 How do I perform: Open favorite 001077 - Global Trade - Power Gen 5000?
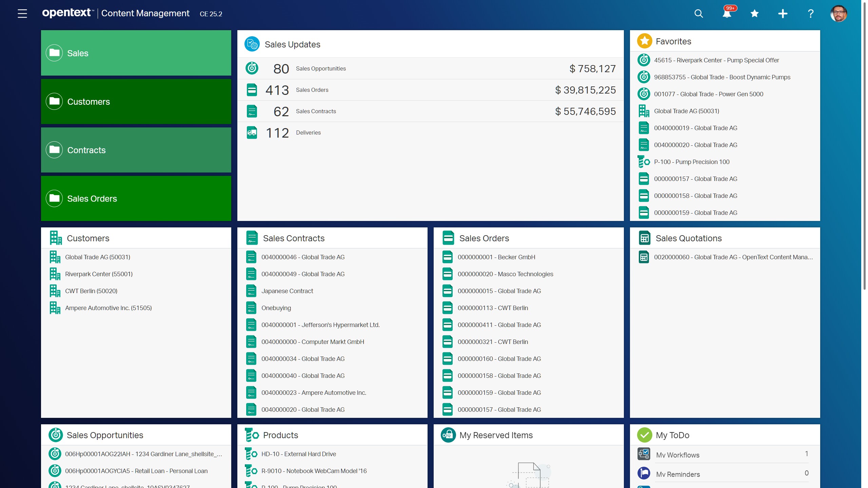pos(725,94)
